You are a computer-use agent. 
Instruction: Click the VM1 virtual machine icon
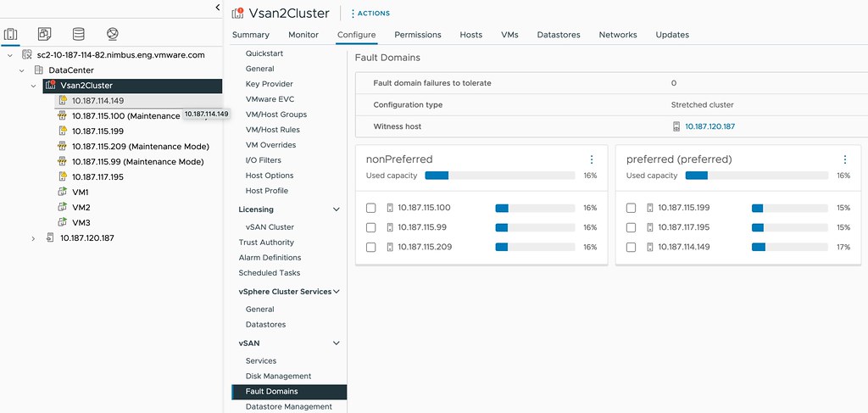63,193
